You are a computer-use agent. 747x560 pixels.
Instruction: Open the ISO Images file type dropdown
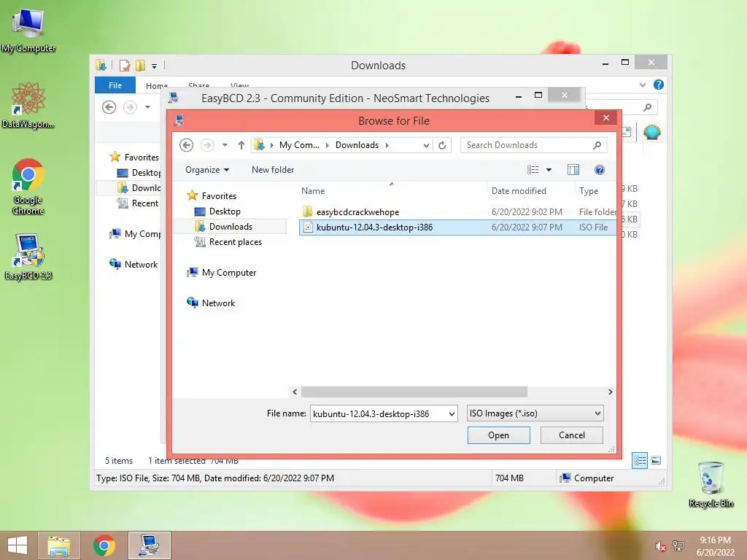[535, 413]
